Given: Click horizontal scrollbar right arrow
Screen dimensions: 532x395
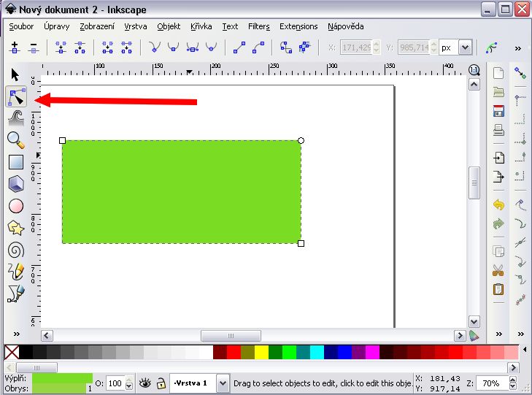Looking at the screenshot, I should tap(460, 336).
